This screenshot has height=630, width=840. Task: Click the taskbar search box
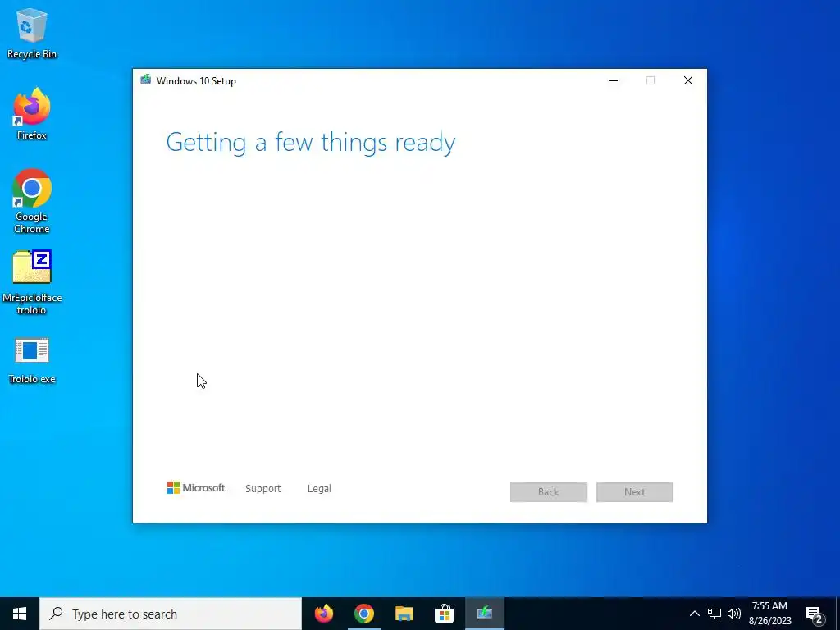coord(171,614)
